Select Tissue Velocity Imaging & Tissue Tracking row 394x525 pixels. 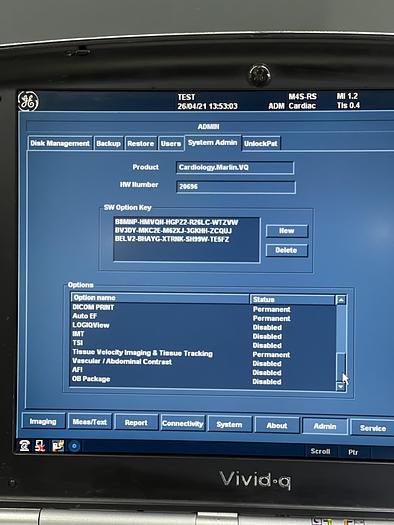pos(203,353)
